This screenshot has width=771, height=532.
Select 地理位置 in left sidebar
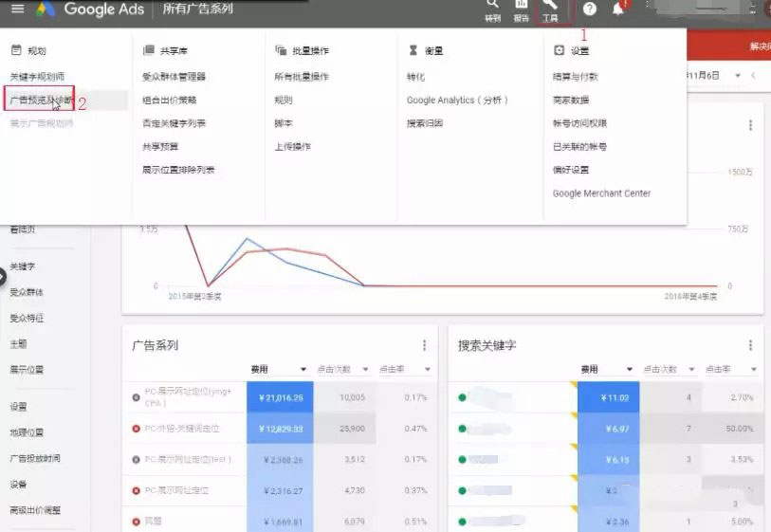[x=27, y=432]
